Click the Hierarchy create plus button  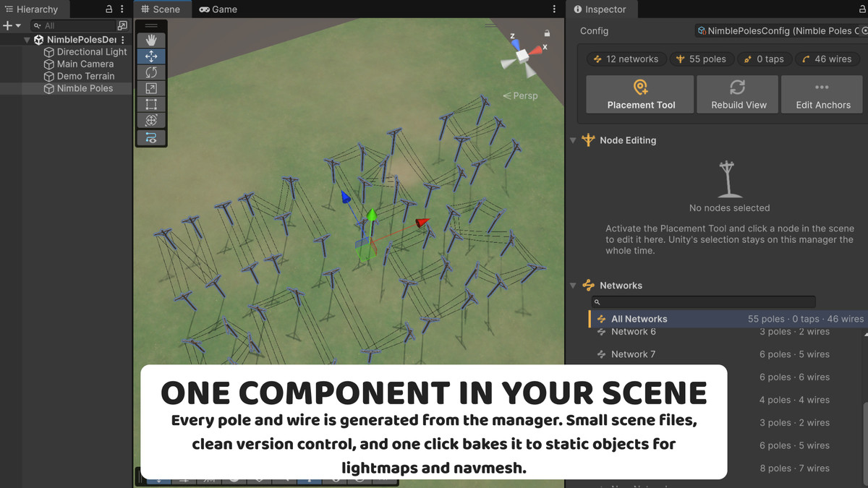tap(7, 25)
